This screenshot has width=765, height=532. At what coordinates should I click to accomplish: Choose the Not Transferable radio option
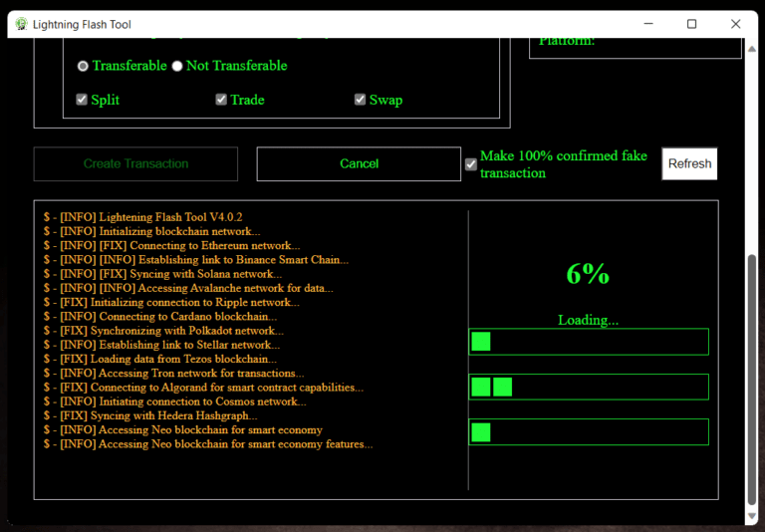[x=177, y=66]
